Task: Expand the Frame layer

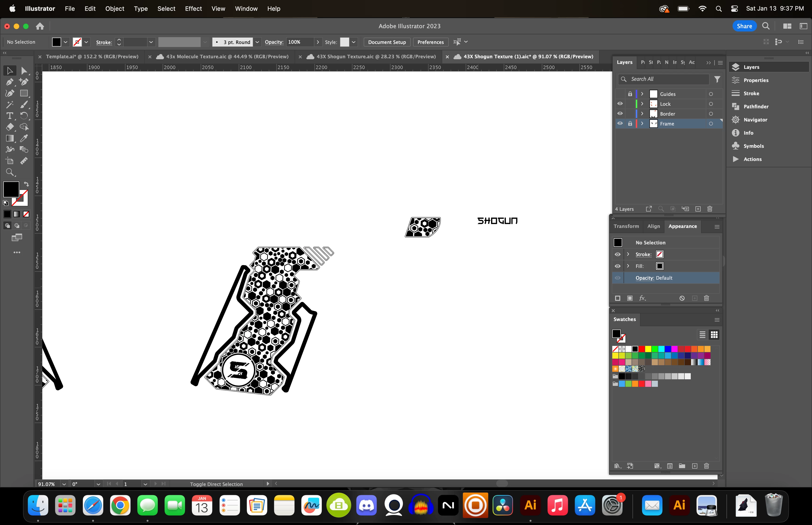Action: (642, 124)
